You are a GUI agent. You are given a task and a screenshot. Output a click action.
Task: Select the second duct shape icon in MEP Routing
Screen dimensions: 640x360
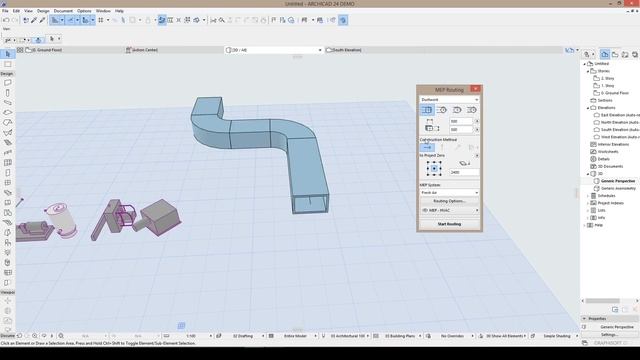point(442,110)
